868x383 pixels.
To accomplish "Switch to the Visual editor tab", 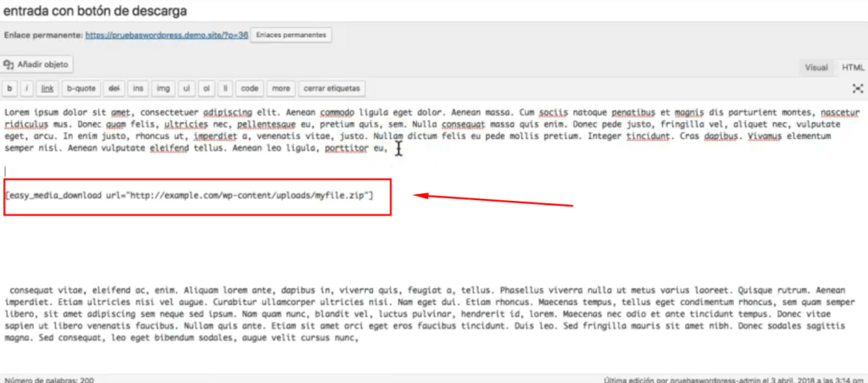I will coord(816,68).
